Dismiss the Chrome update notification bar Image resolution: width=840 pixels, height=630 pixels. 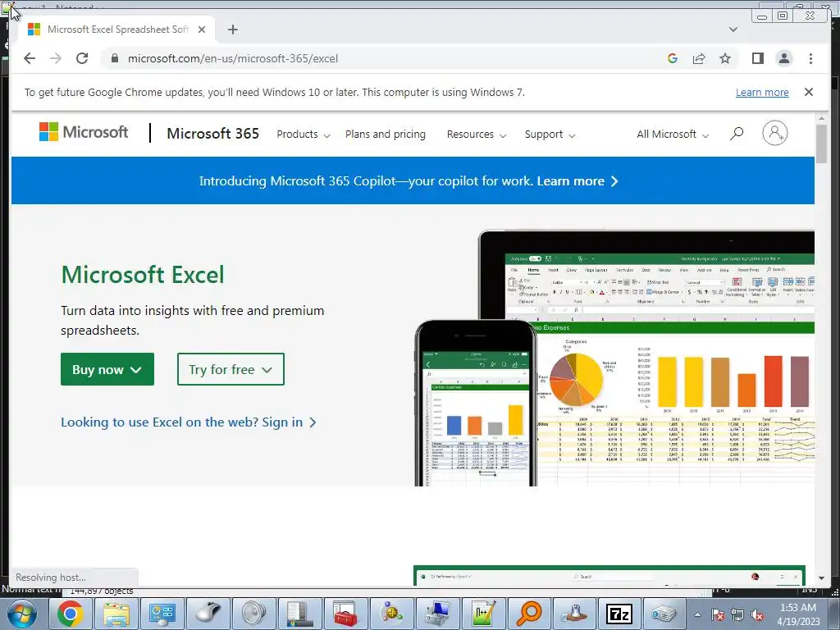coord(809,92)
